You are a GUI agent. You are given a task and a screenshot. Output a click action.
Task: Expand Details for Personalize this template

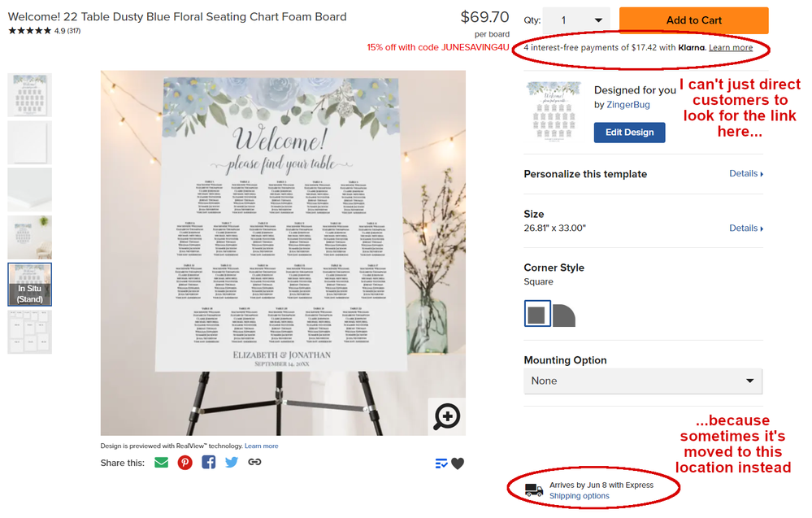coord(746,174)
